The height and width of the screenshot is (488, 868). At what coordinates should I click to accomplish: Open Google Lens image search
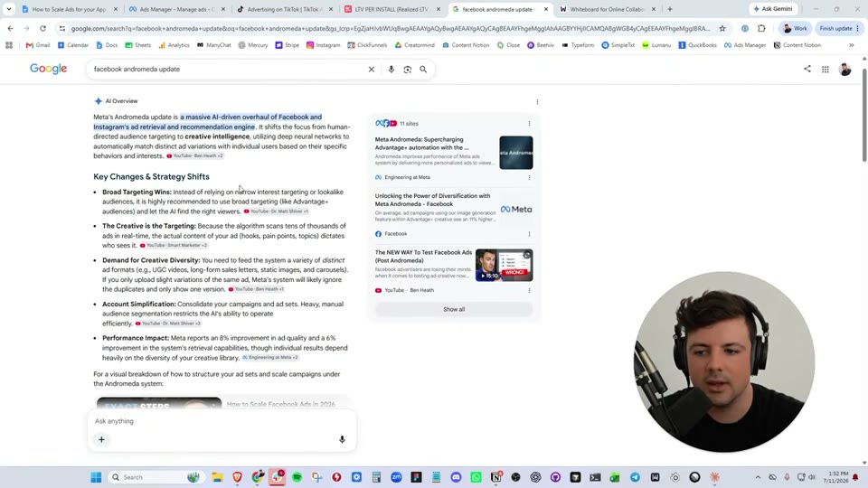point(408,70)
